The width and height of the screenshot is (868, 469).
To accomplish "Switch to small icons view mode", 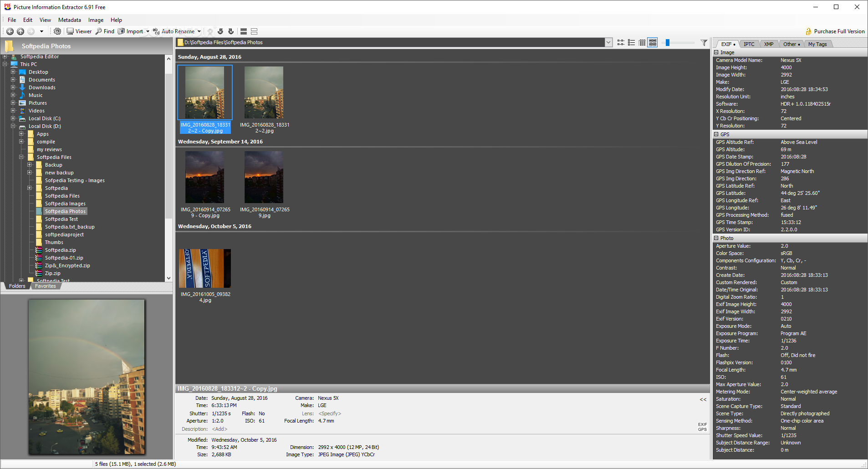I will coord(621,42).
